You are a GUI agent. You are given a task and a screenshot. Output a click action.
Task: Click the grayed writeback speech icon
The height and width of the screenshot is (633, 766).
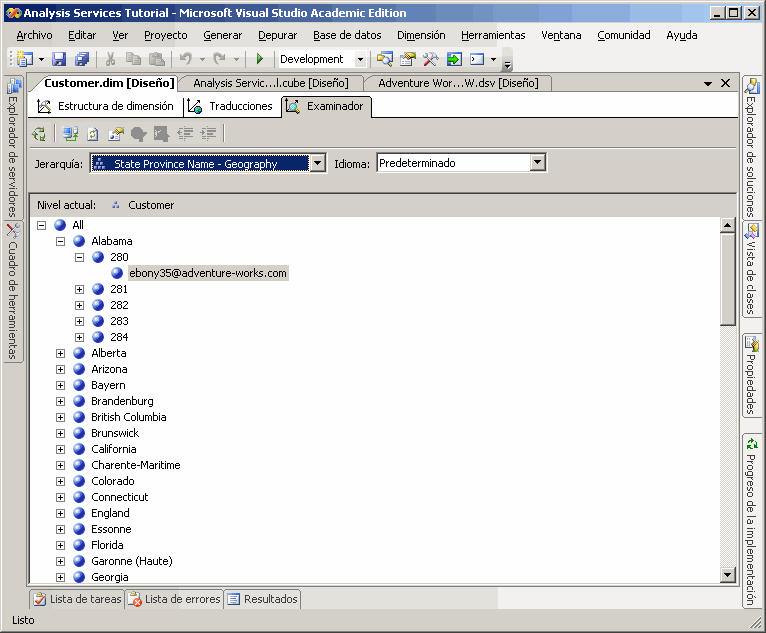point(139,133)
